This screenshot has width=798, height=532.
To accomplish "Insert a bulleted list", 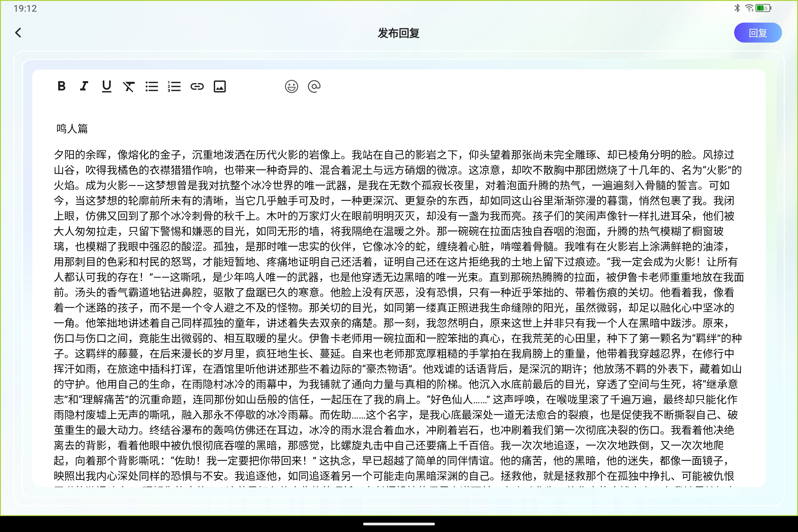I will 152,86.
